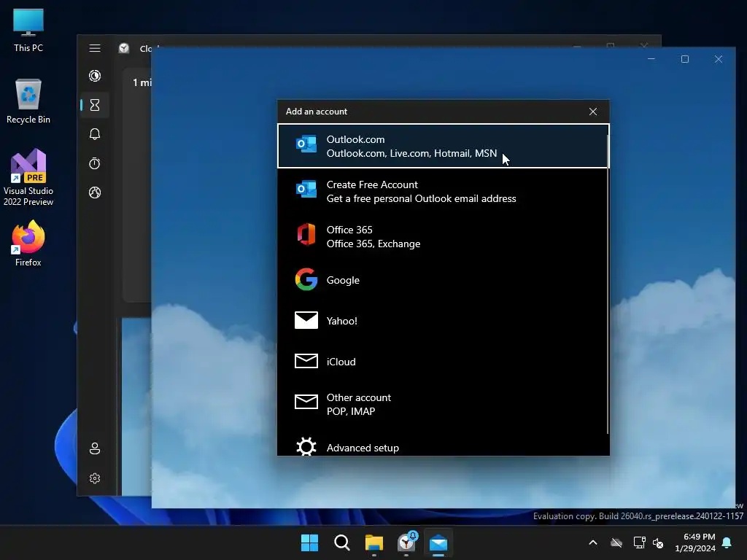Open This PC desktop icon
747x560 pixels.
tap(28, 31)
